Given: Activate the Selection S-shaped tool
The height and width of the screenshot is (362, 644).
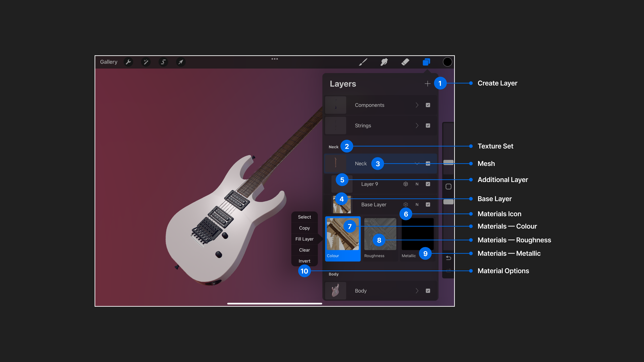Looking at the screenshot, I should pos(163,62).
